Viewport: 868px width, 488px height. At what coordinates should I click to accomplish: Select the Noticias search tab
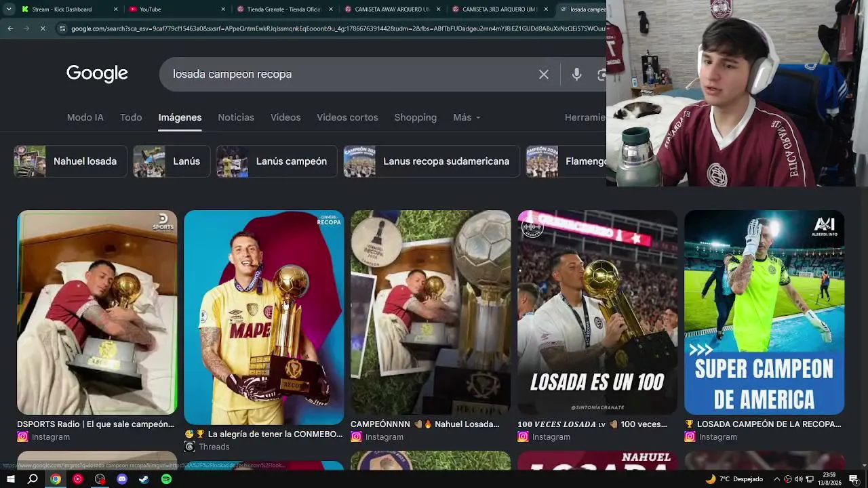point(236,117)
